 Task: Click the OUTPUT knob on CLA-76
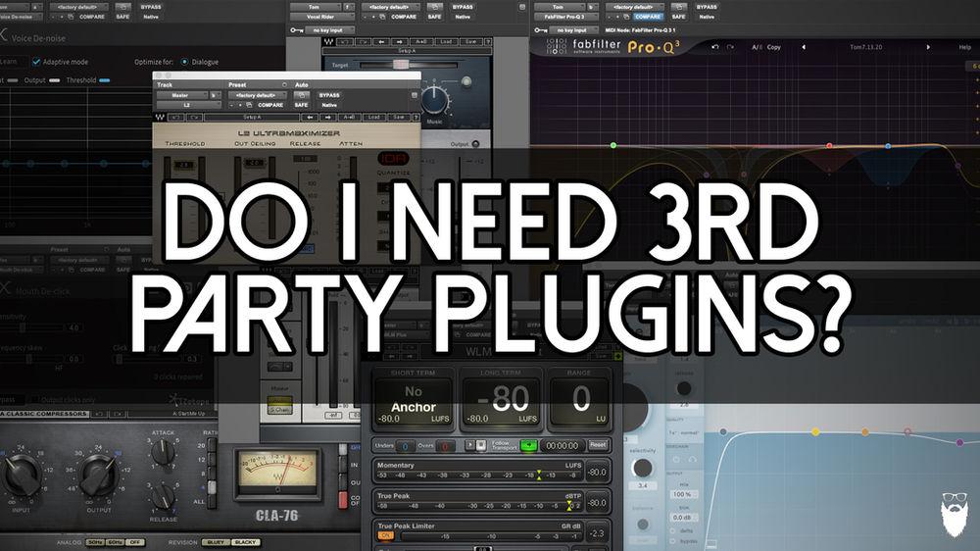98,475
